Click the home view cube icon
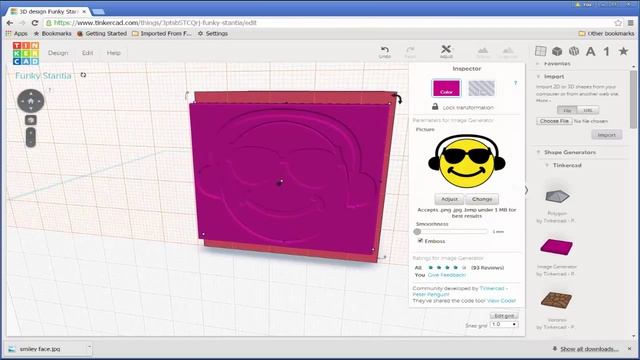Image resolution: width=640 pixels, height=360 pixels. pyautogui.click(x=31, y=120)
